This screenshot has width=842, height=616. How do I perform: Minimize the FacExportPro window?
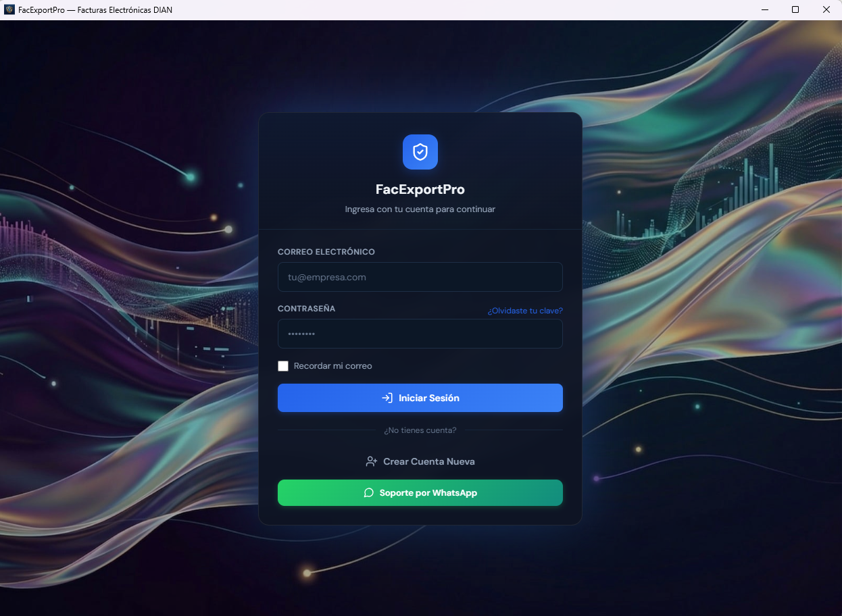click(765, 9)
